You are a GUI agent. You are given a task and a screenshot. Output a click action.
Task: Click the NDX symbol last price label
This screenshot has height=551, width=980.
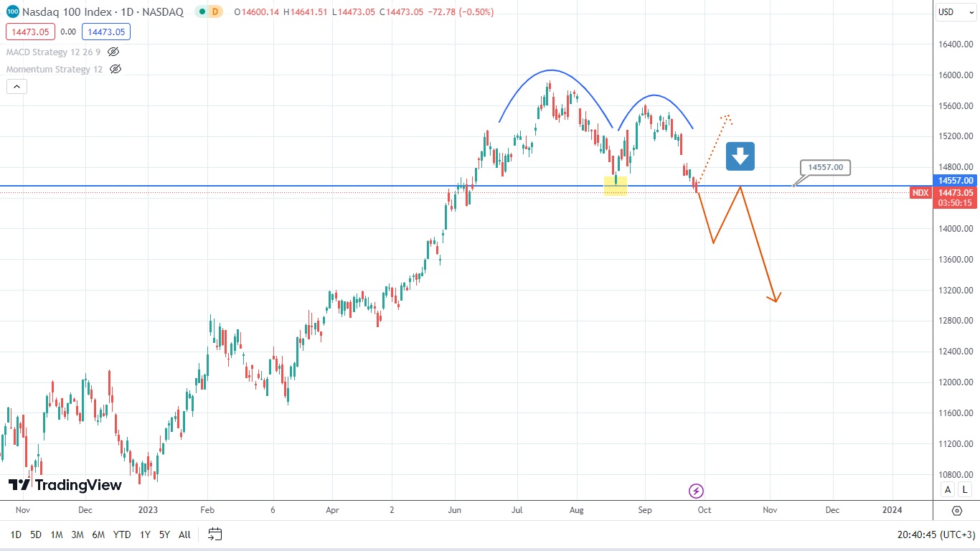coord(920,192)
